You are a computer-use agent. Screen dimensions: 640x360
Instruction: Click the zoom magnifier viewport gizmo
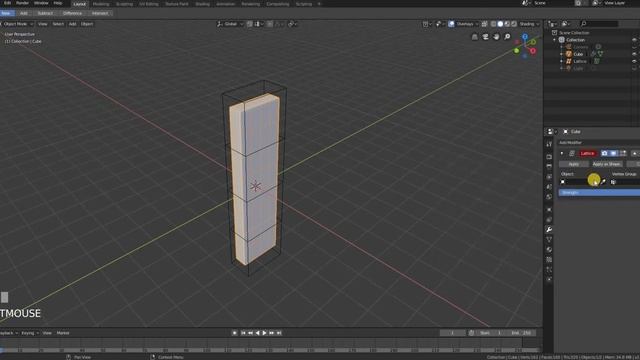(507, 37)
